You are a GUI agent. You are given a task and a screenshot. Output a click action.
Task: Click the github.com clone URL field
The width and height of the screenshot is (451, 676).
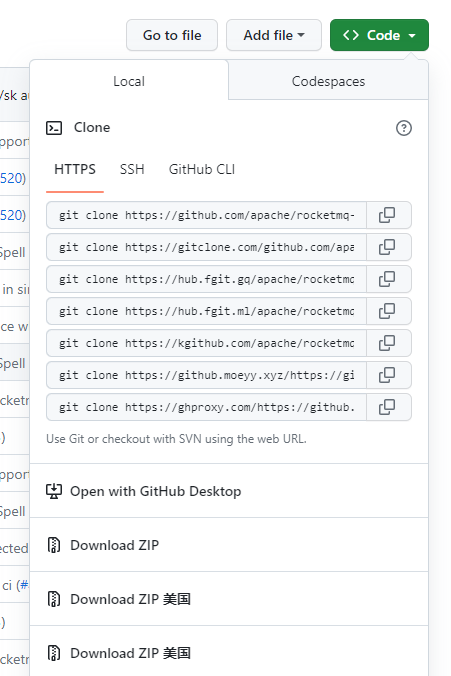point(207,215)
